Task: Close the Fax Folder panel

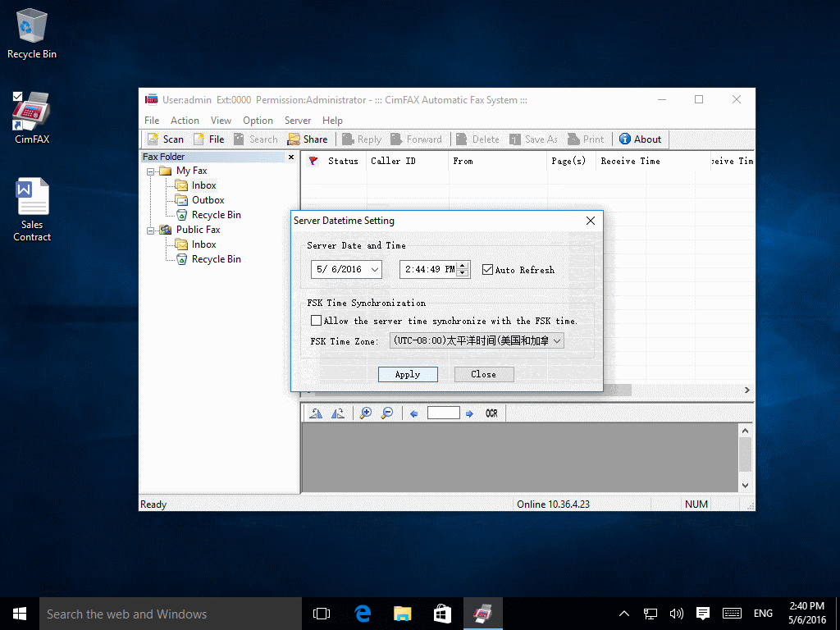Action: tap(291, 157)
